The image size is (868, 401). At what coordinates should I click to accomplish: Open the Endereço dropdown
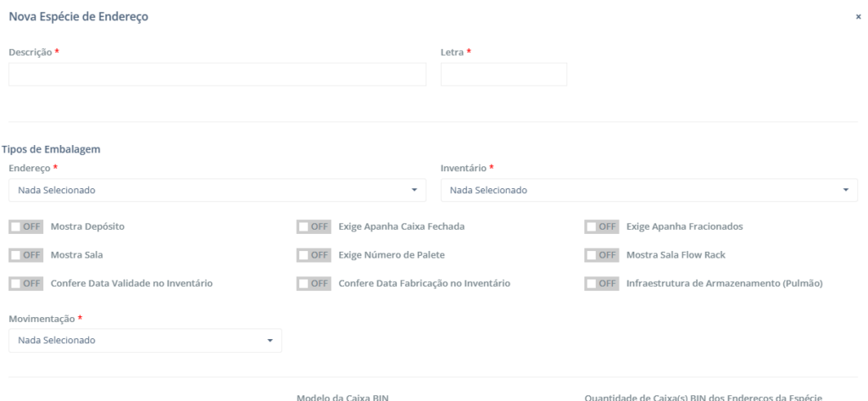coord(217,190)
